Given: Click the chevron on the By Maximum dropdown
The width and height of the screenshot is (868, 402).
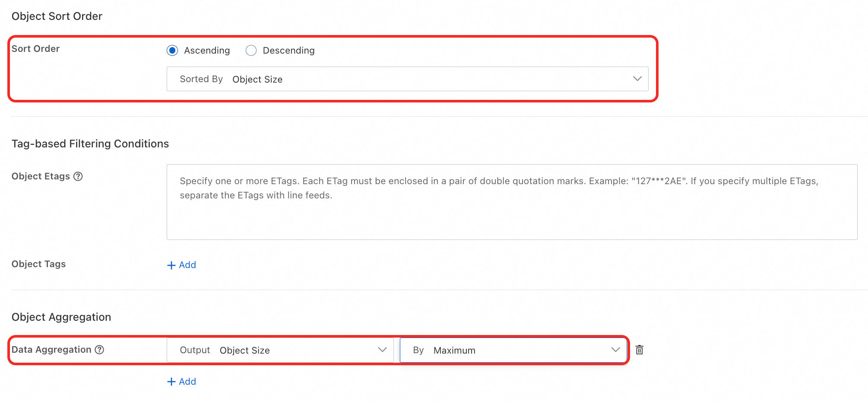Looking at the screenshot, I should click(x=615, y=350).
